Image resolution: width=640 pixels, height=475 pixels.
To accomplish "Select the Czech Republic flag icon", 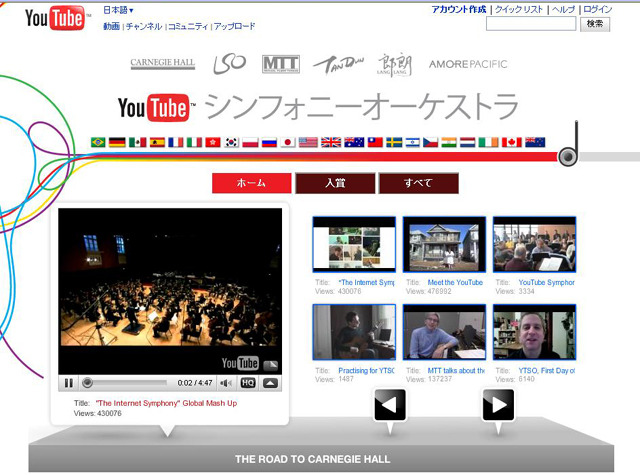I will pos(431,142).
